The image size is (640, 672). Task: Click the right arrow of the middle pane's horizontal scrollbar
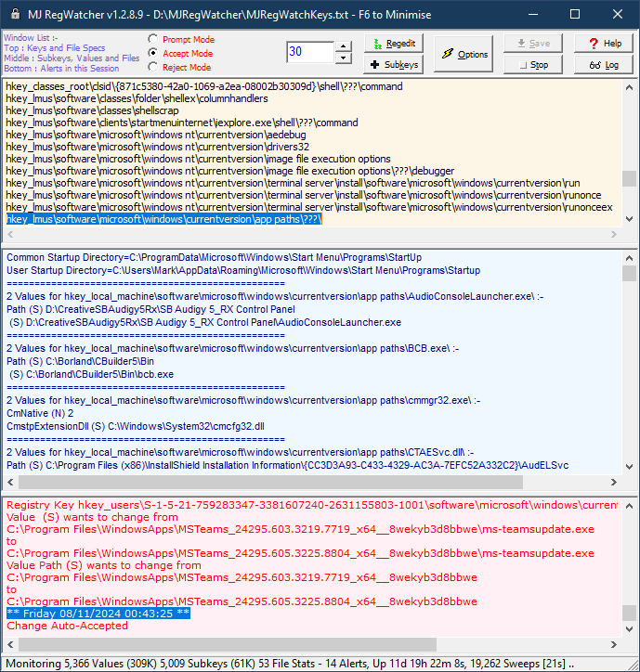tap(614, 482)
